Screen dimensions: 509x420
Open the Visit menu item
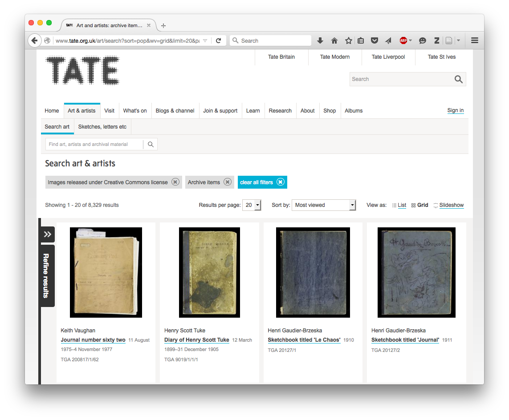click(110, 111)
